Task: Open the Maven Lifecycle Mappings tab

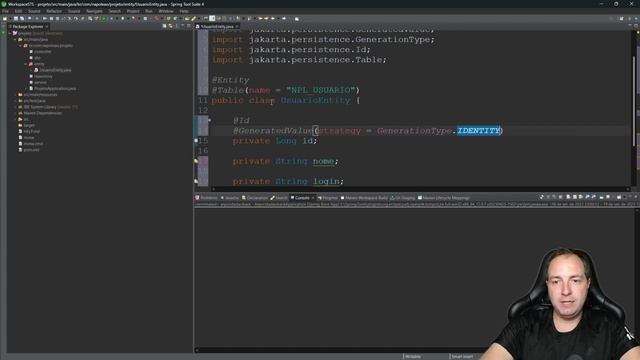Action: point(443,198)
